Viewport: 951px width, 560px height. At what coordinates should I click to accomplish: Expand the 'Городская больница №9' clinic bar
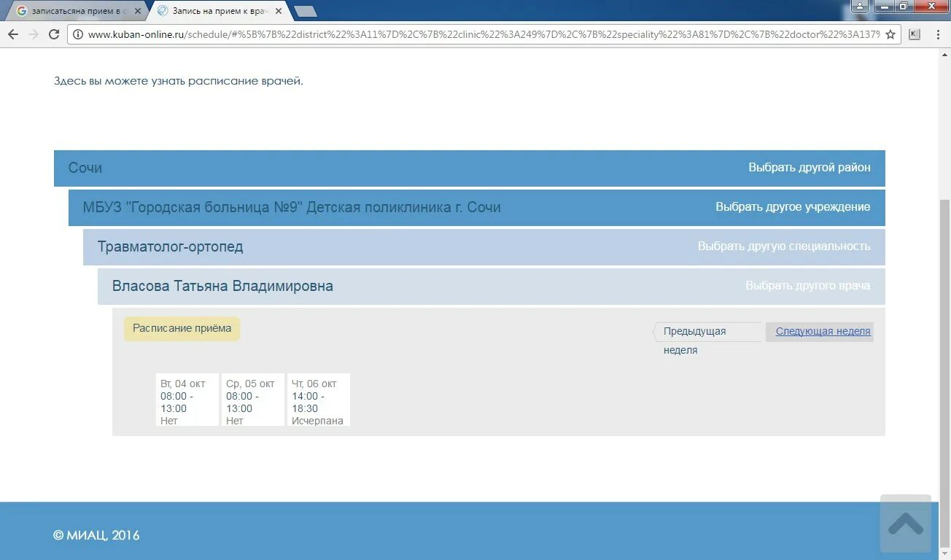click(477, 207)
